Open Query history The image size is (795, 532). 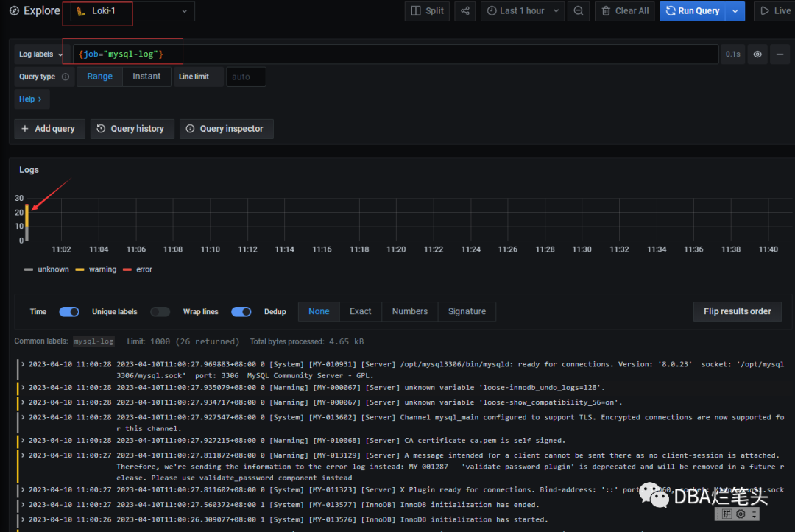(132, 129)
